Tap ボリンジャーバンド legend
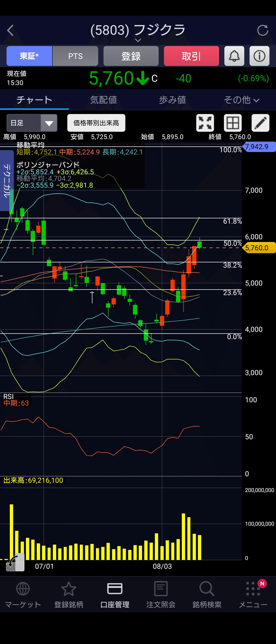The width and height of the screenshot is (276, 644). [x=48, y=165]
